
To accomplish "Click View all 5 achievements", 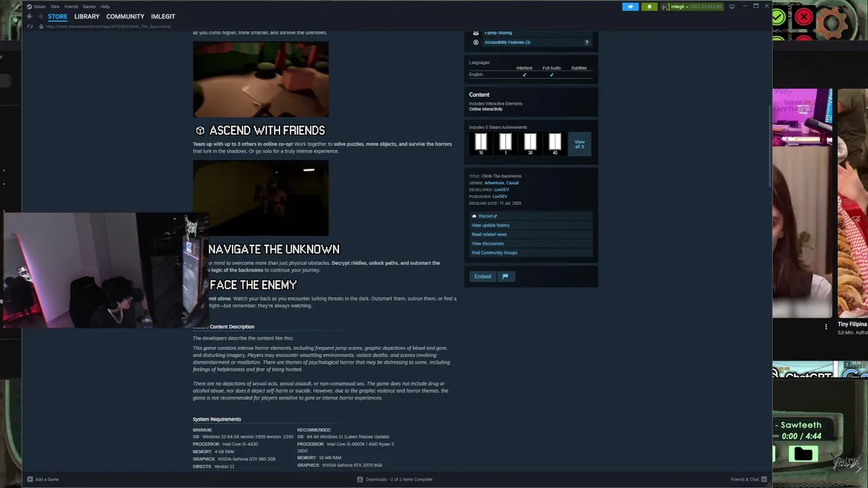I will 580,144.
